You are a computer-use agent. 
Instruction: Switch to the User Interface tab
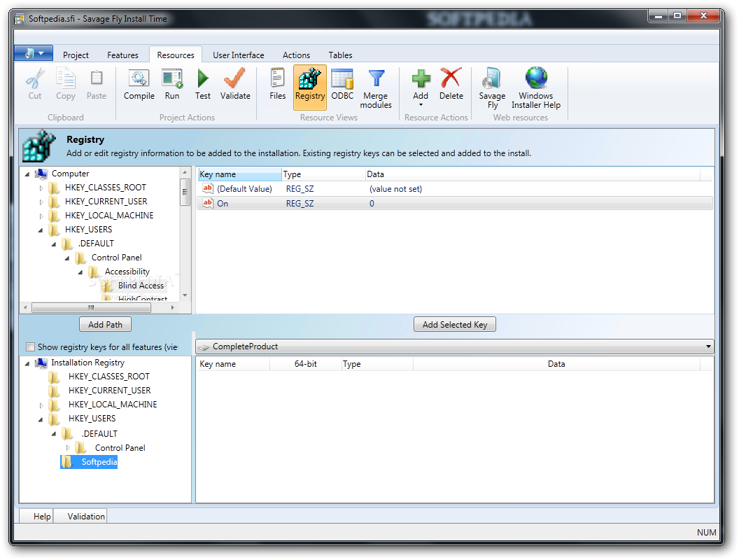click(239, 55)
